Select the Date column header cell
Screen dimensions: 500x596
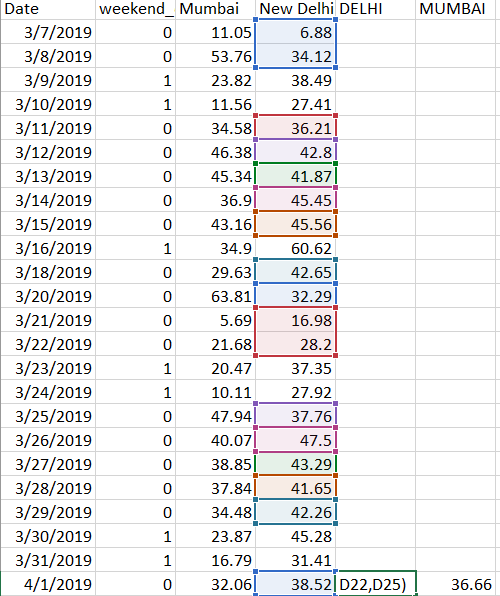48,9
